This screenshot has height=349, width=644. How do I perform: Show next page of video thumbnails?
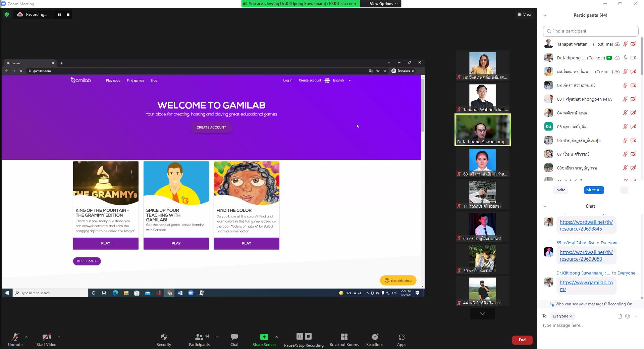click(482, 314)
